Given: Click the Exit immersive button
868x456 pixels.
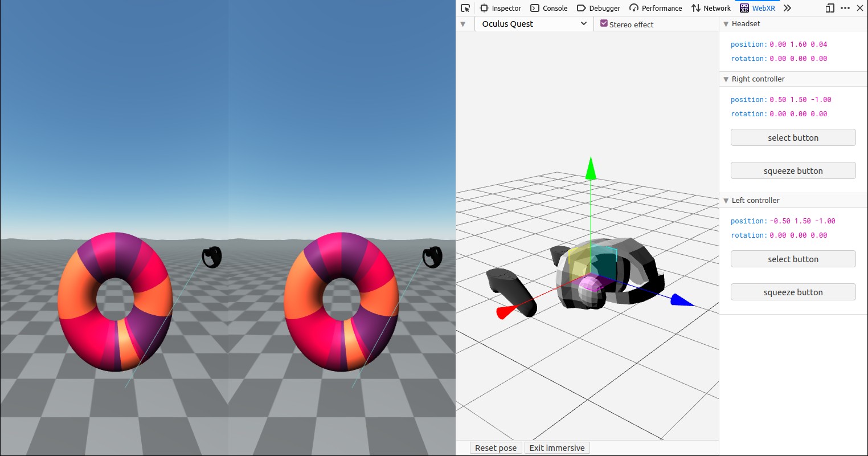Looking at the screenshot, I should [556, 448].
